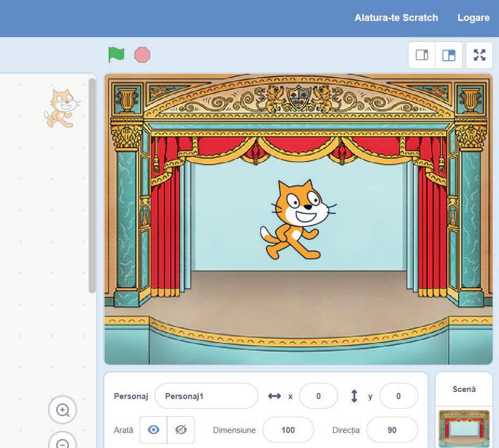Click the vertical y arrow icon
The height and width of the screenshot is (448, 499).
[x=354, y=396]
